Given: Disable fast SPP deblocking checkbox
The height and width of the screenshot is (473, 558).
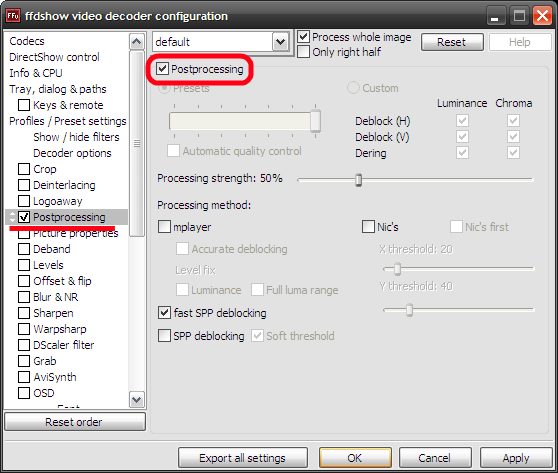Looking at the screenshot, I should [164, 313].
